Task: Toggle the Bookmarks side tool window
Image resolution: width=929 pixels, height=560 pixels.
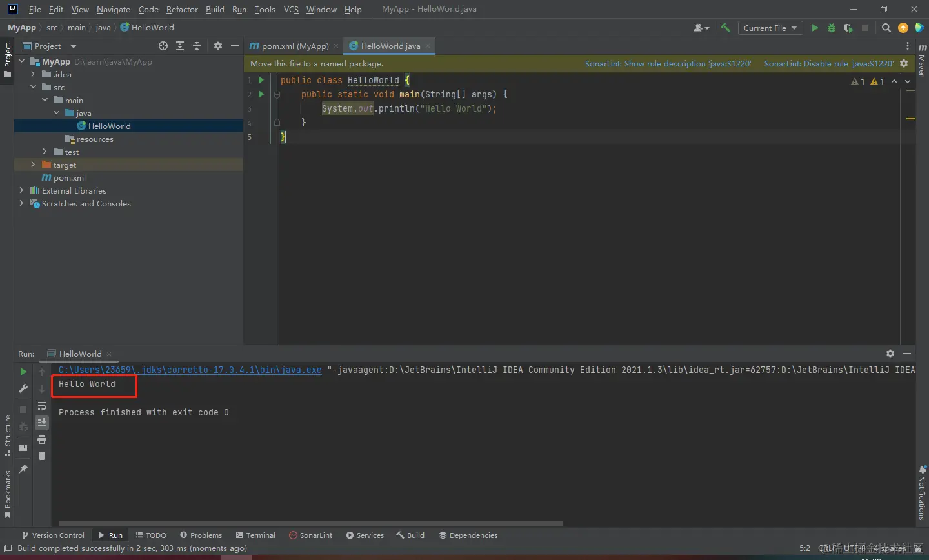Action: click(x=8, y=494)
